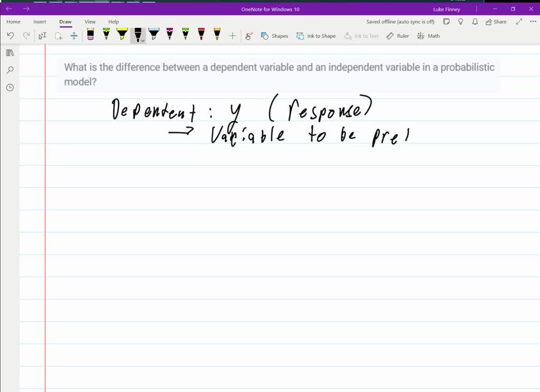Toggle Ink to Shape conversion
This screenshot has width=540, height=392.
[316, 36]
